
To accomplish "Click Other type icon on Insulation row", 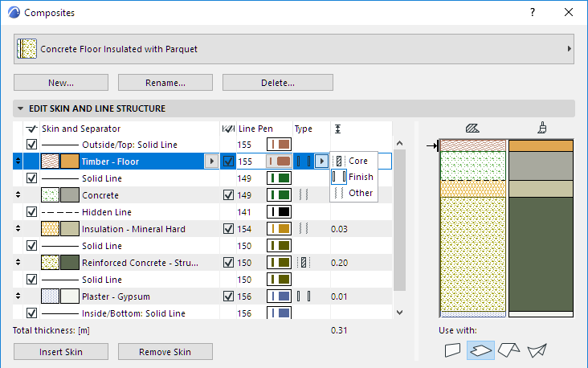I will (x=304, y=229).
